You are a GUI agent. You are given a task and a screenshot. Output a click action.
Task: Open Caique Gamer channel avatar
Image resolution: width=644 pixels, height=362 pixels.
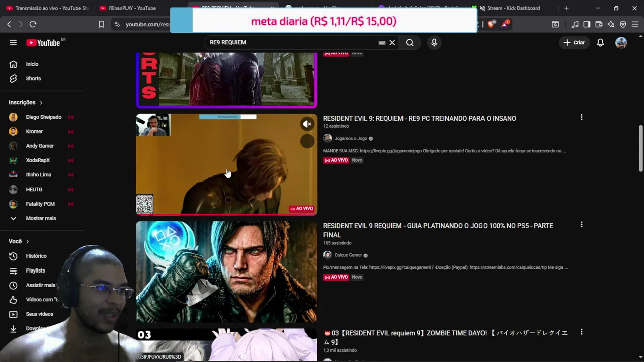click(x=327, y=255)
